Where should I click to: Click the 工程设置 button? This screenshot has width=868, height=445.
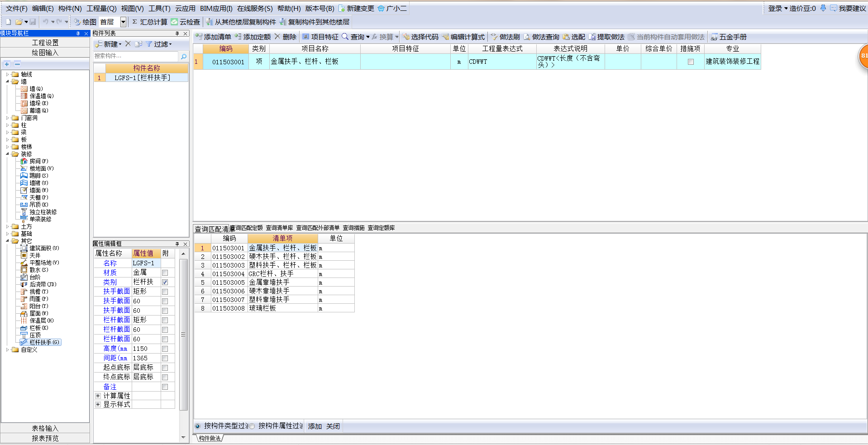(45, 43)
